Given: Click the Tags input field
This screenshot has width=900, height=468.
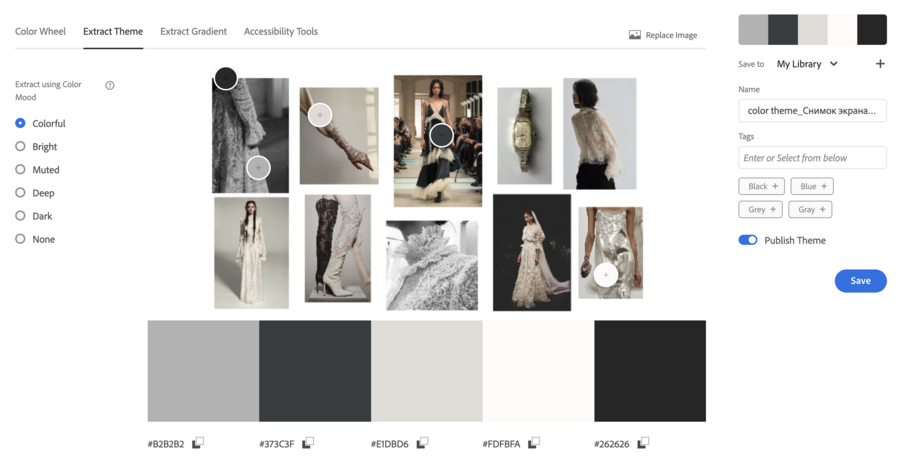Looking at the screenshot, I should 812,158.
